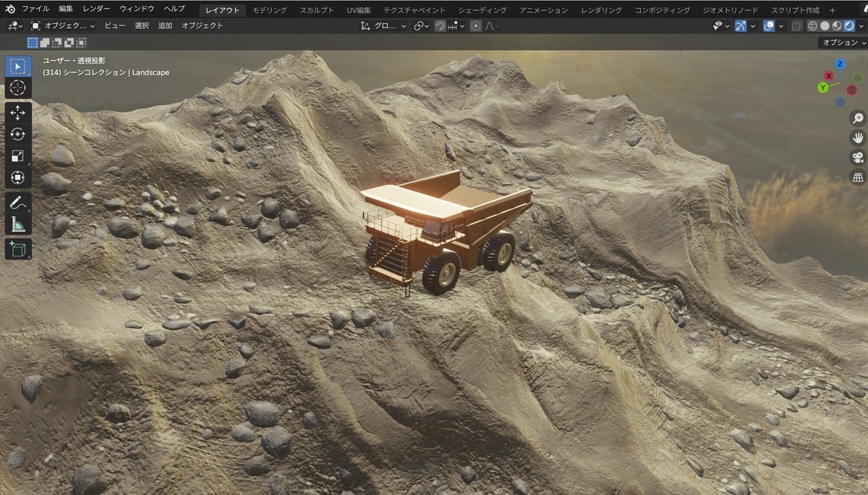Toggle viewport gizmos display

coord(741,25)
